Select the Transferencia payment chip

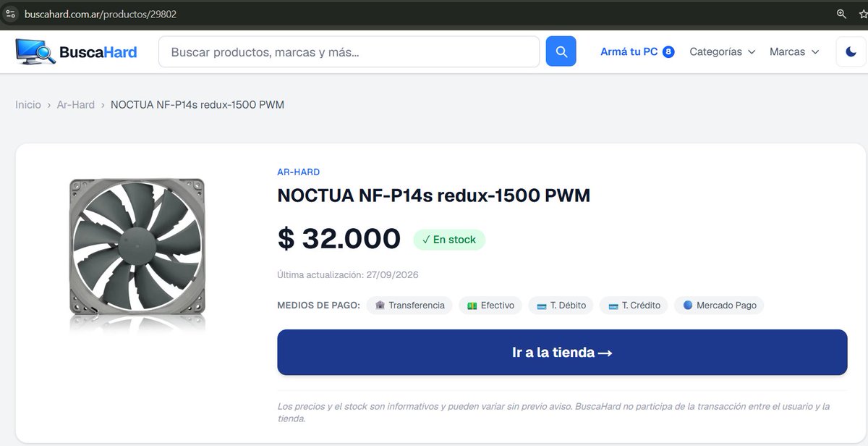[410, 306]
